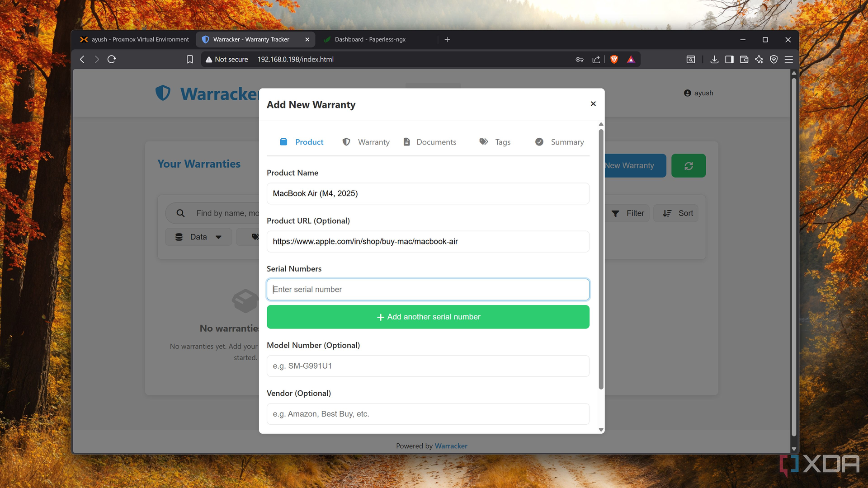Reload the page

coord(112,59)
